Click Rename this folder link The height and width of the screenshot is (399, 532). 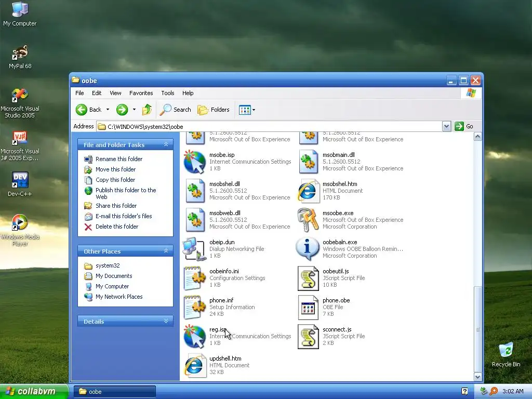click(119, 159)
